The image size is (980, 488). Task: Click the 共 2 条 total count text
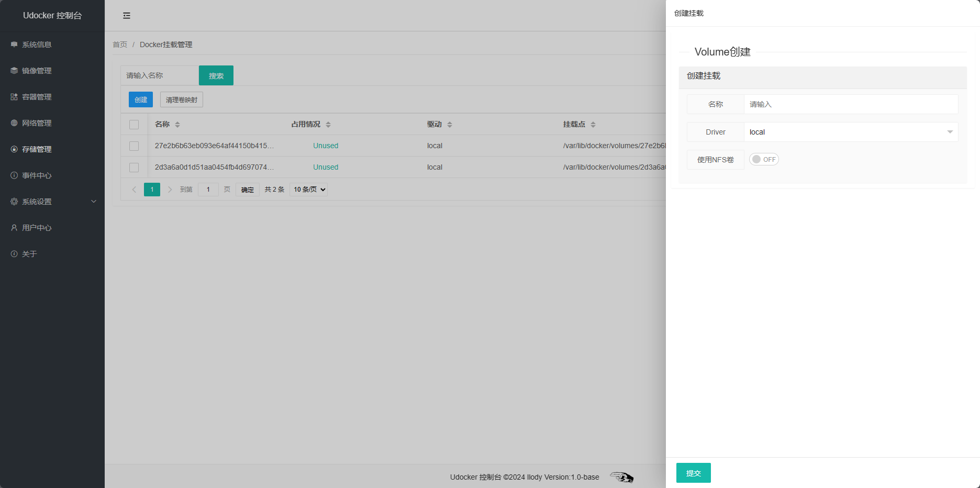click(x=274, y=190)
